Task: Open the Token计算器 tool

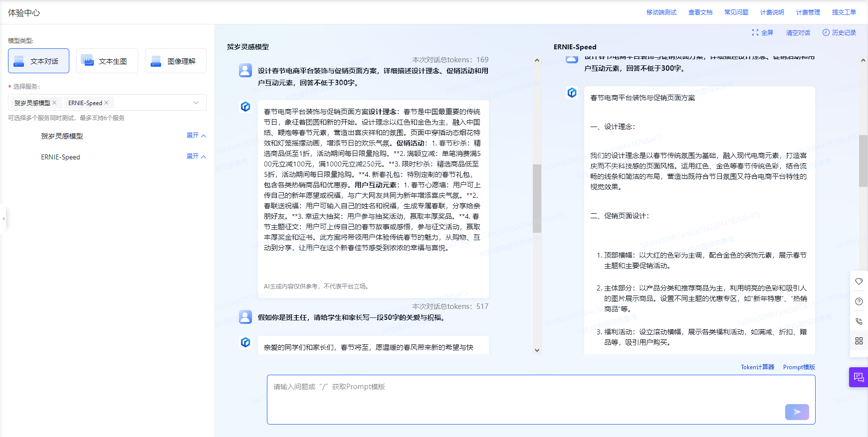Action: [x=757, y=367]
